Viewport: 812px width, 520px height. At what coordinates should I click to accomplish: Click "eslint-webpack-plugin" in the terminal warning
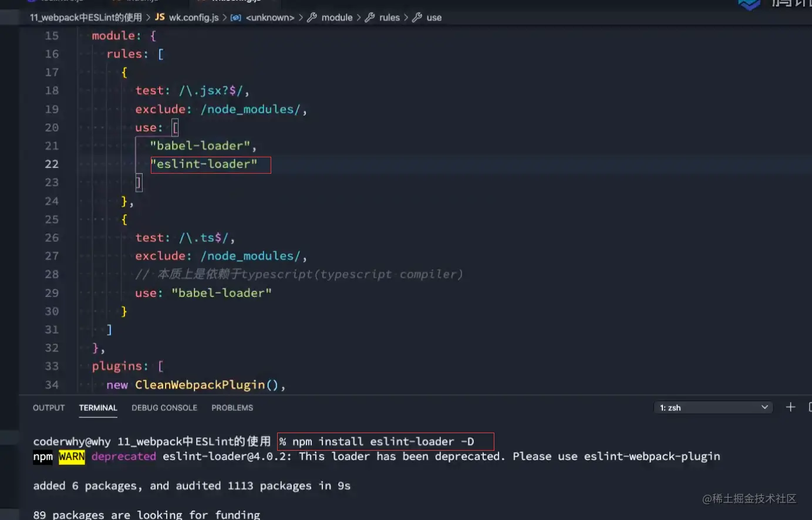(x=652, y=456)
